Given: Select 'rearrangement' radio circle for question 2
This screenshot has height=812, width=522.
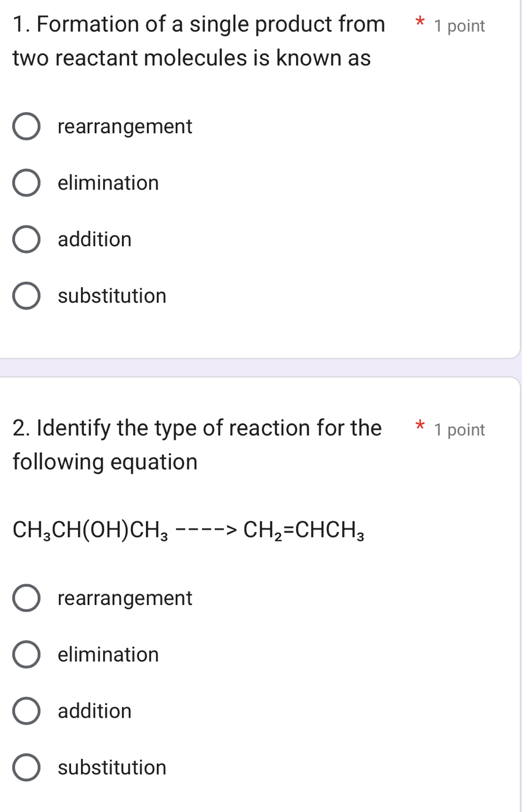Looking at the screenshot, I should click(x=26, y=598).
